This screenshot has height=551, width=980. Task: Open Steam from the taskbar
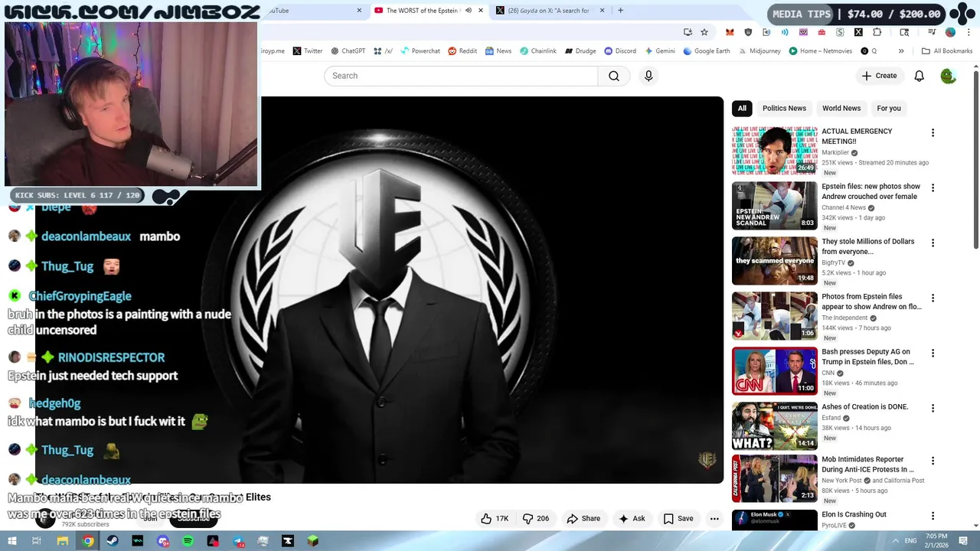coord(113,541)
